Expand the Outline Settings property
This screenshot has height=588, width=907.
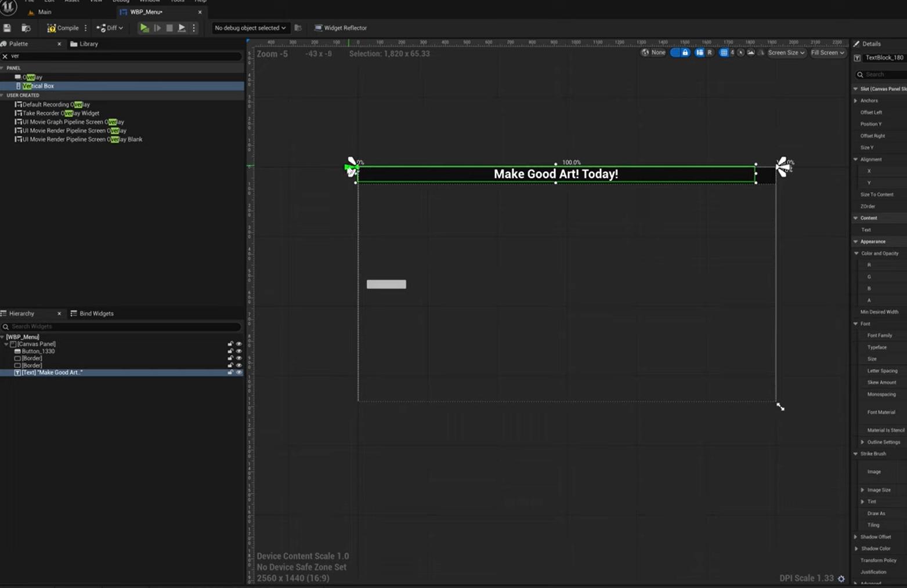click(863, 442)
